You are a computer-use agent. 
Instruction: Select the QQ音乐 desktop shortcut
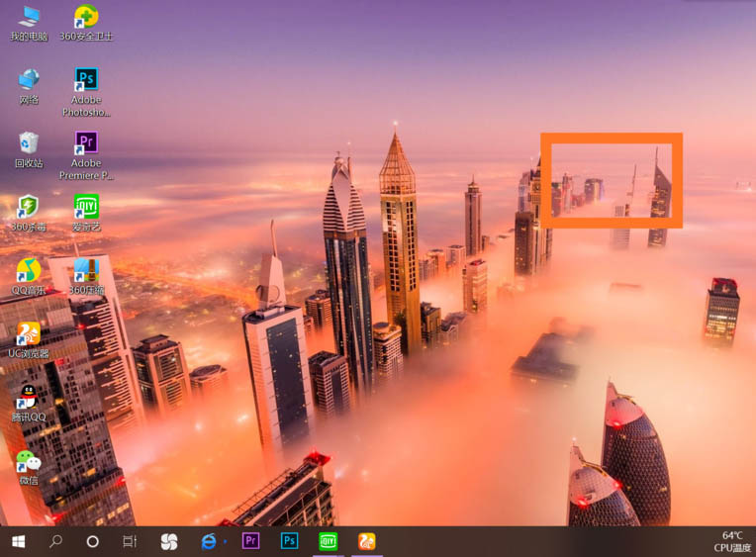point(29,276)
